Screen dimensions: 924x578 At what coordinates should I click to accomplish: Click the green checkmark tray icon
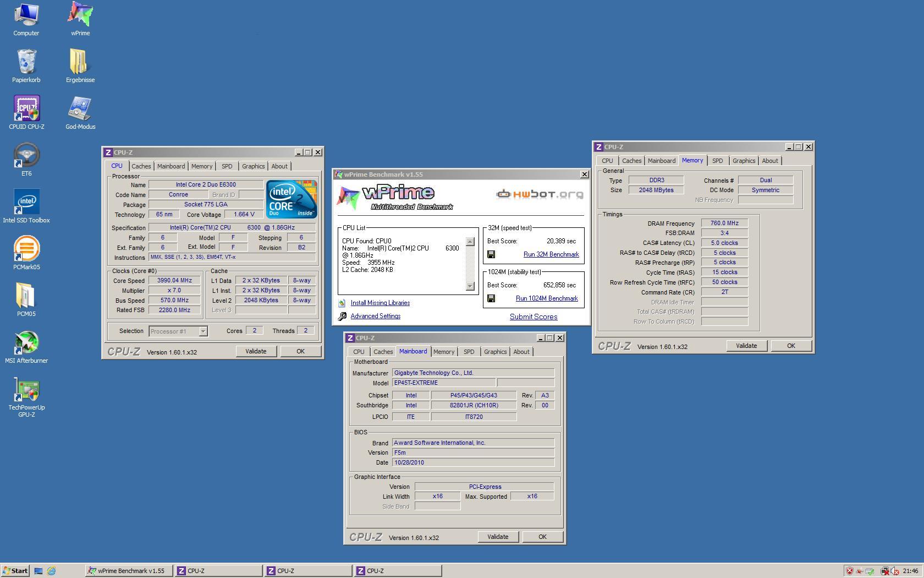pyautogui.click(x=870, y=571)
